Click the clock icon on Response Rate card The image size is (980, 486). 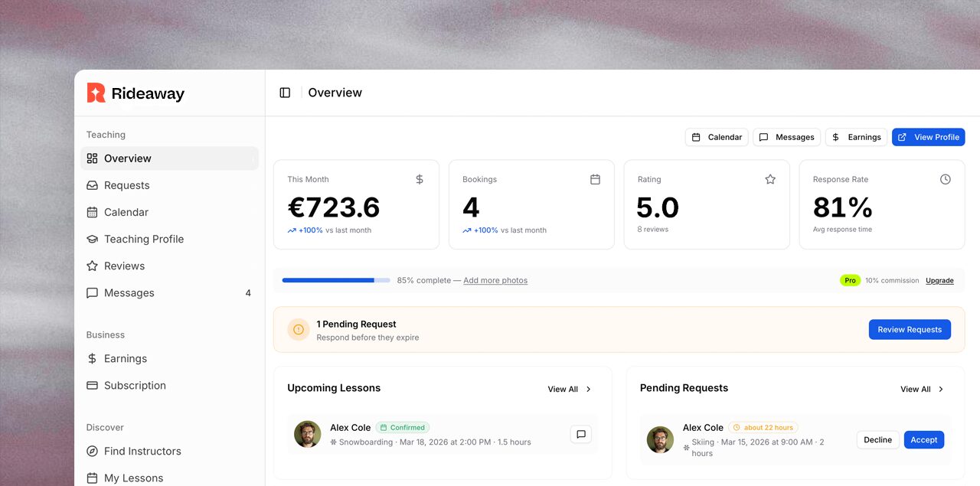(945, 179)
